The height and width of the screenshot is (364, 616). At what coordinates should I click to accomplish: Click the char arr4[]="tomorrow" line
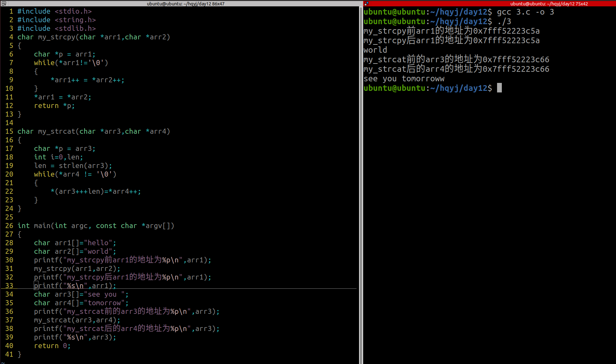pyautogui.click(x=81, y=303)
